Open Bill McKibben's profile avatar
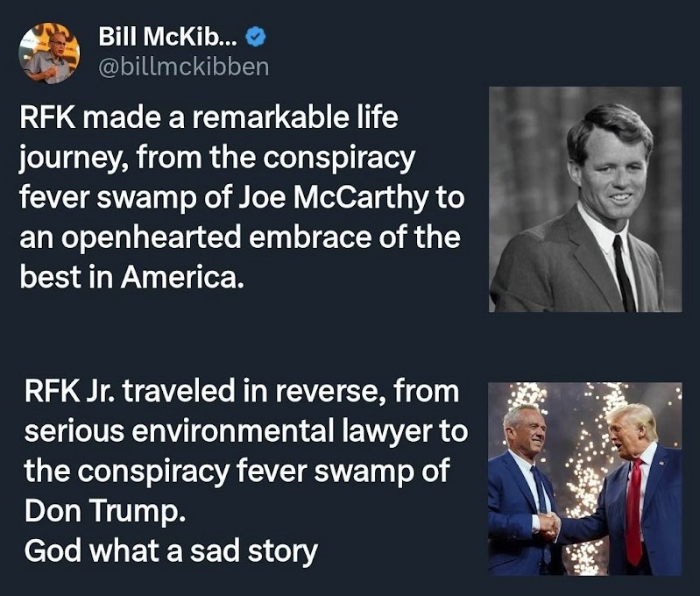 [49, 53]
